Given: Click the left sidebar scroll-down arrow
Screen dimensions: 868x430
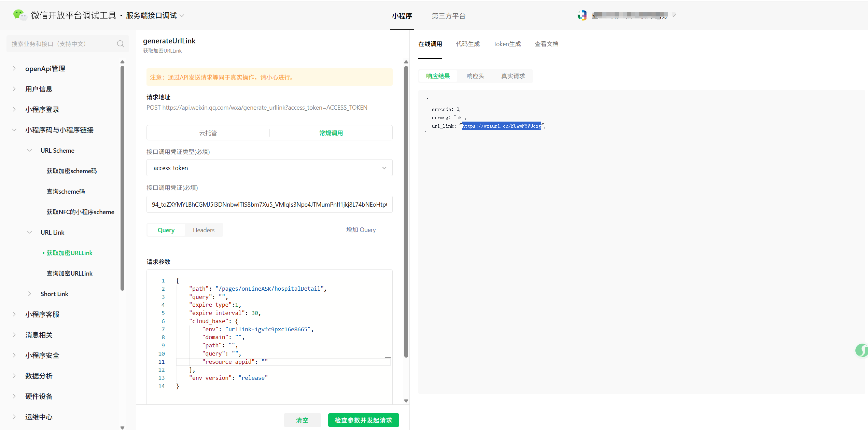Looking at the screenshot, I should [122, 427].
